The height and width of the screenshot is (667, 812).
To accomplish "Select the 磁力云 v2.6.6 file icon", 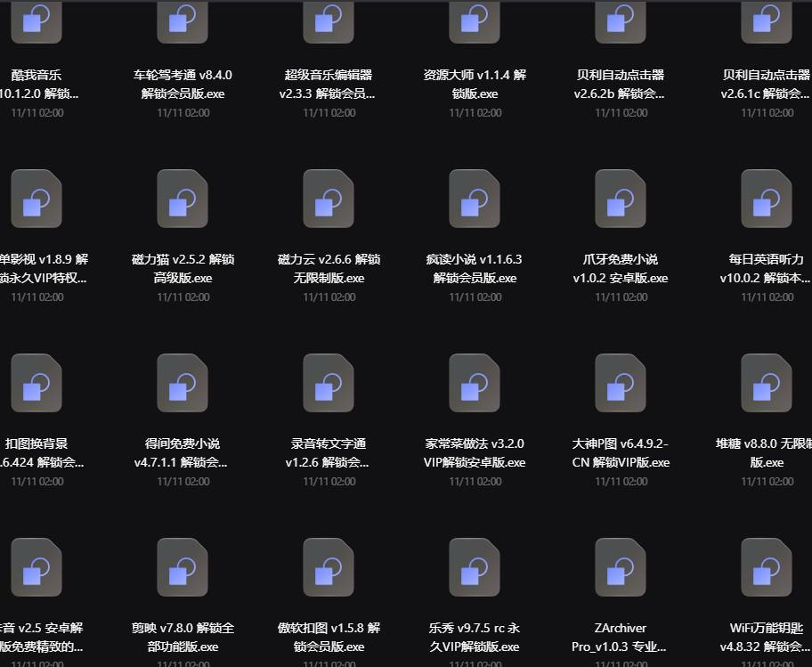I will 329,199.
